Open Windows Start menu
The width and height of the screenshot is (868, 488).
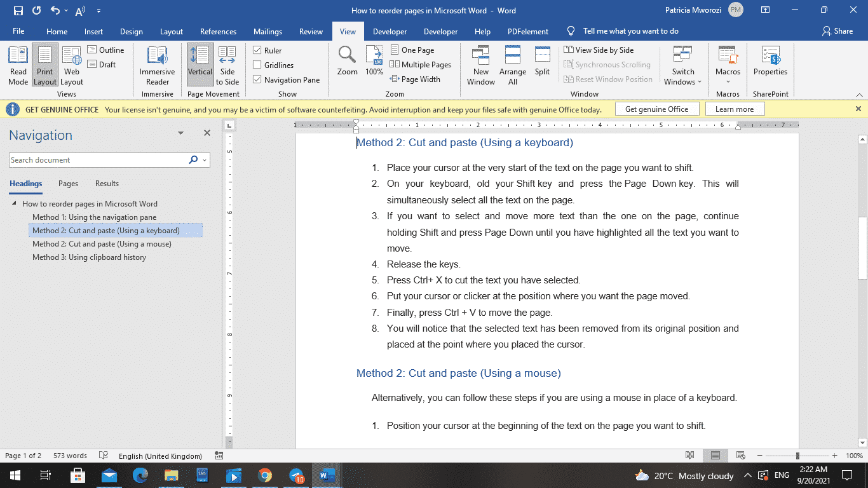[x=15, y=475]
